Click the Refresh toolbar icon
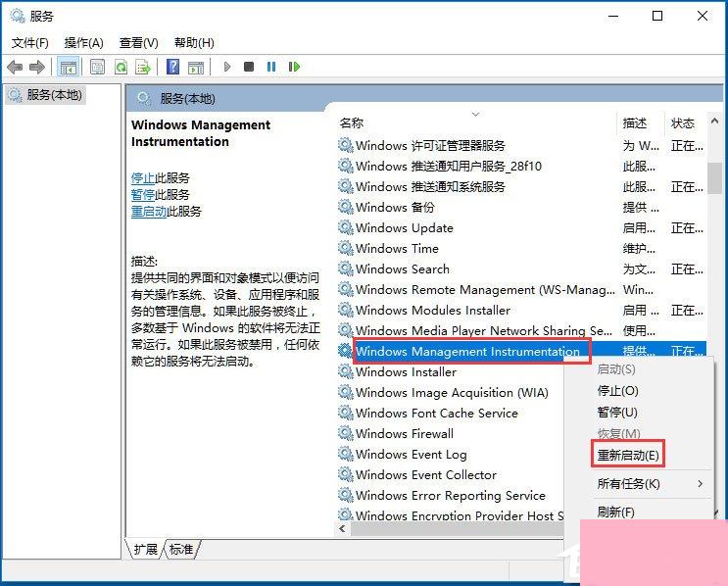 coord(121,68)
